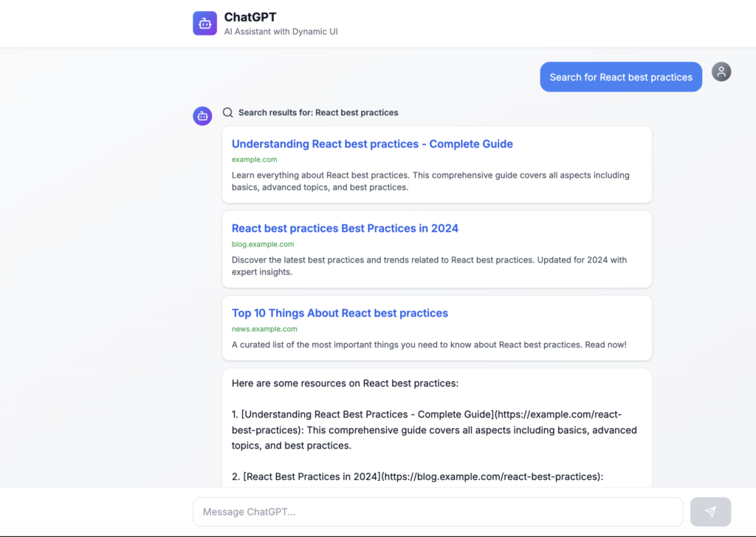
Task: Click the news.example.com domain label
Action: point(264,329)
